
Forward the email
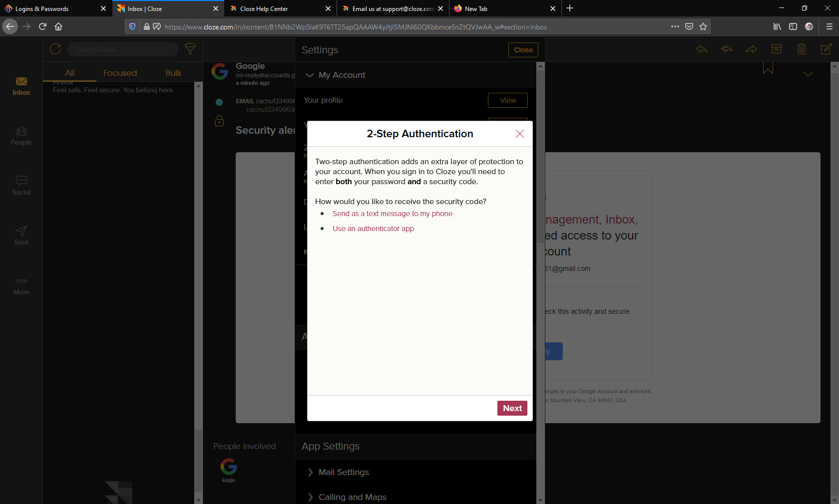[x=752, y=49]
